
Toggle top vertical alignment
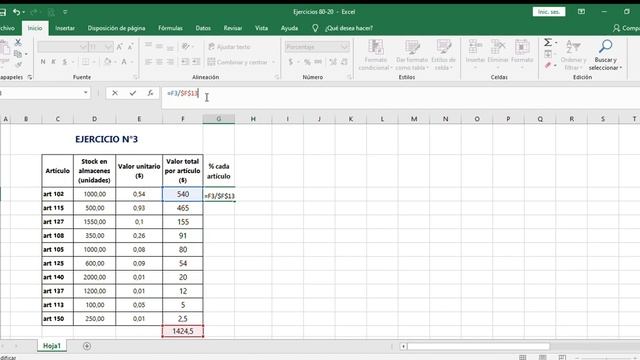tap(148, 47)
